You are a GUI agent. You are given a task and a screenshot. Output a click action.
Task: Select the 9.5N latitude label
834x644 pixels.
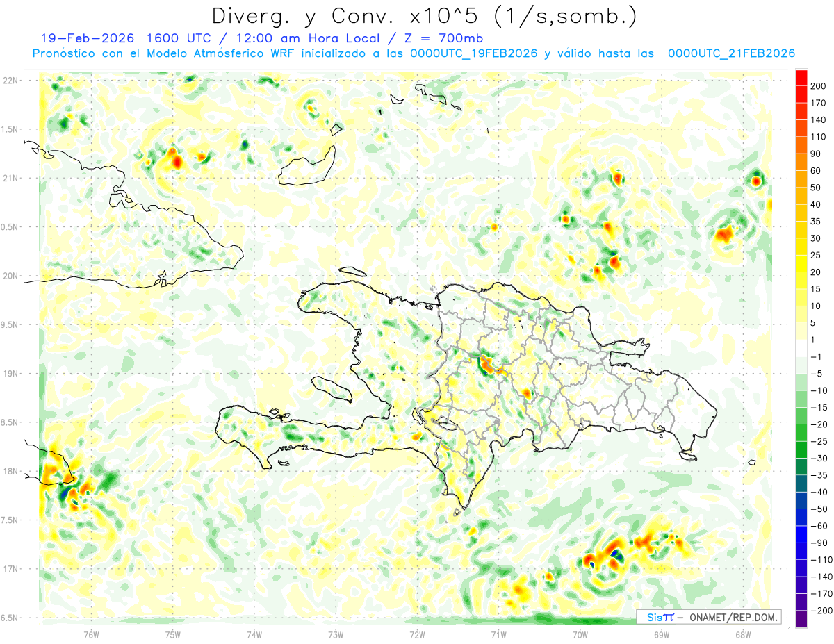click(x=10, y=324)
